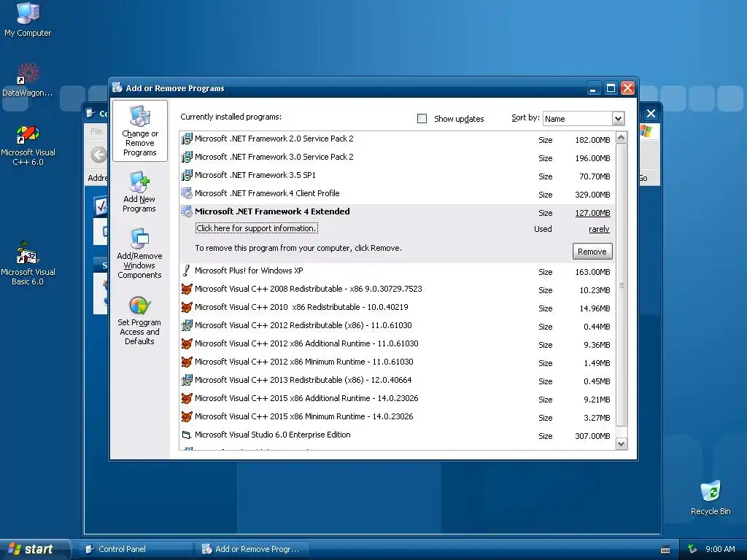The image size is (747, 560).
Task: Click the 127.00MB size link
Action: (x=592, y=213)
